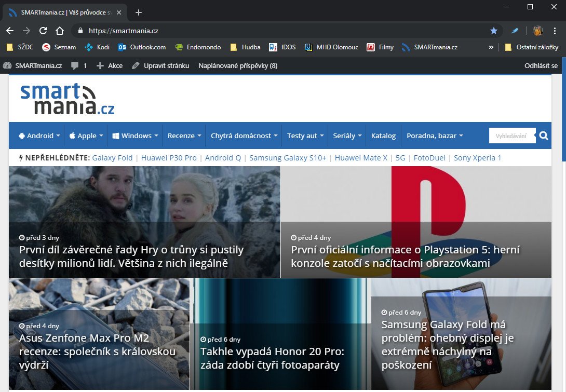Open the Ostatní záložky folder
The width and height of the screenshot is (566, 392).
531,47
